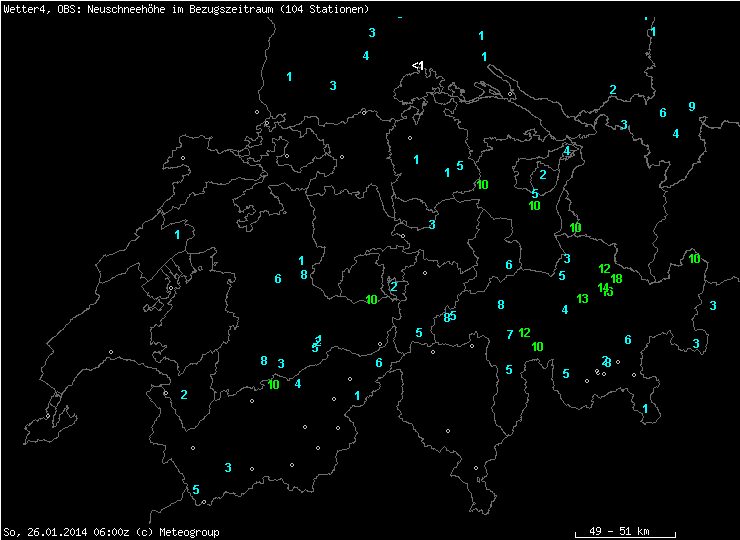Select the white '<1' snow depth value
740x540 pixels.
(x=418, y=66)
